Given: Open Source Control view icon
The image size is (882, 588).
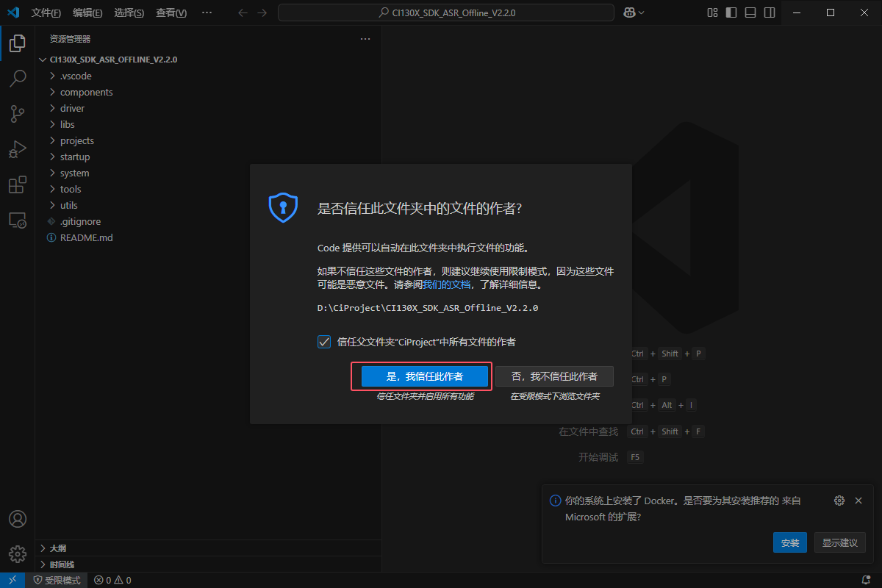Looking at the screenshot, I should (x=18, y=113).
